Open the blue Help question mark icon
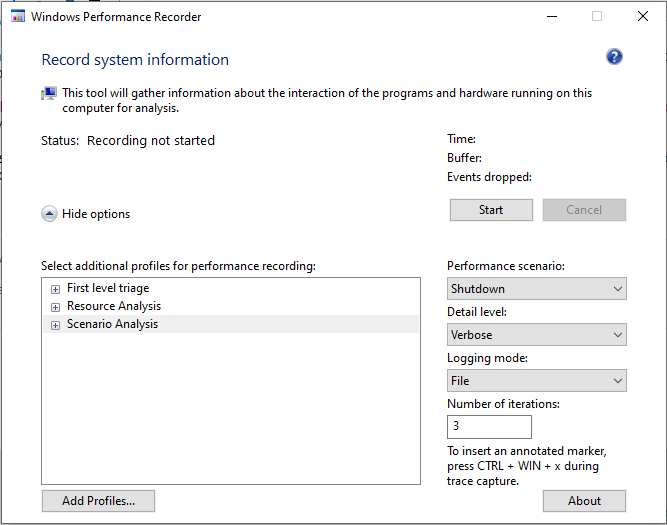The image size is (667, 525). pyautogui.click(x=614, y=57)
